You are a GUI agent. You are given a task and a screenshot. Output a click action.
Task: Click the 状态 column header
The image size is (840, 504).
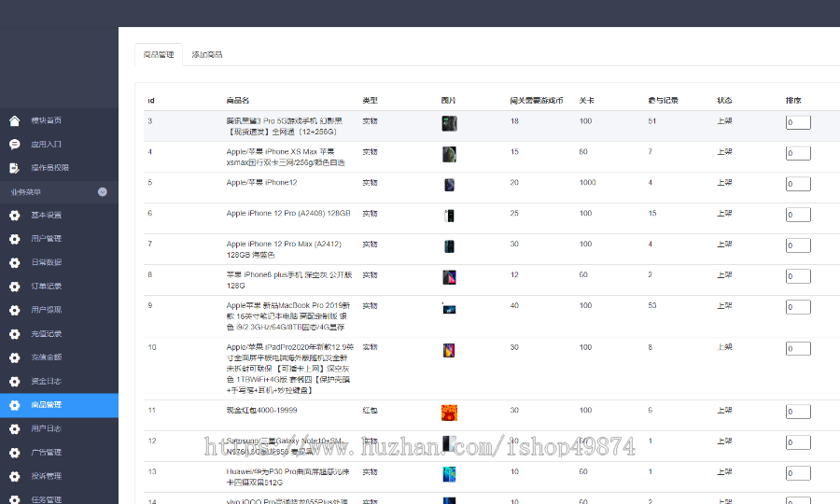[724, 100]
